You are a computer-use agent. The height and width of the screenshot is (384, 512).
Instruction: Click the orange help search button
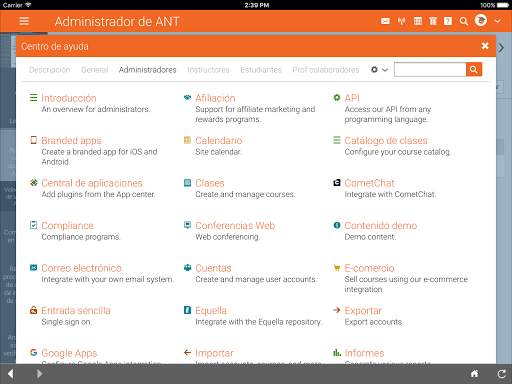click(474, 69)
